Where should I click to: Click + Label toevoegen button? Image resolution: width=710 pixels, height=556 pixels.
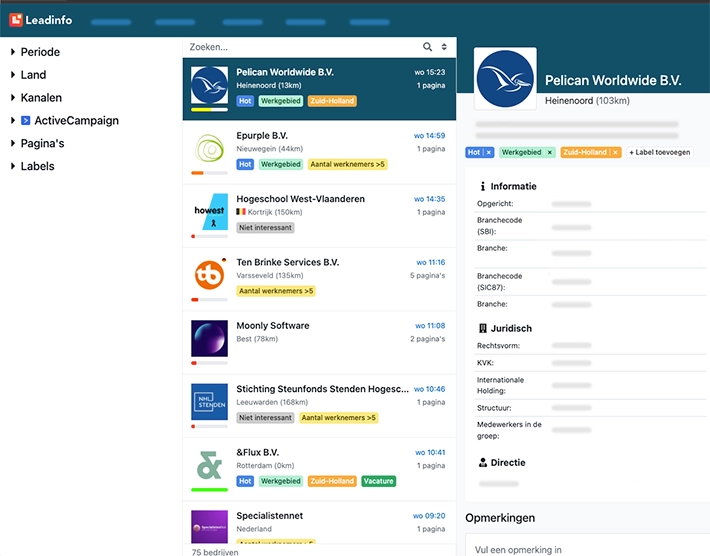[659, 153]
